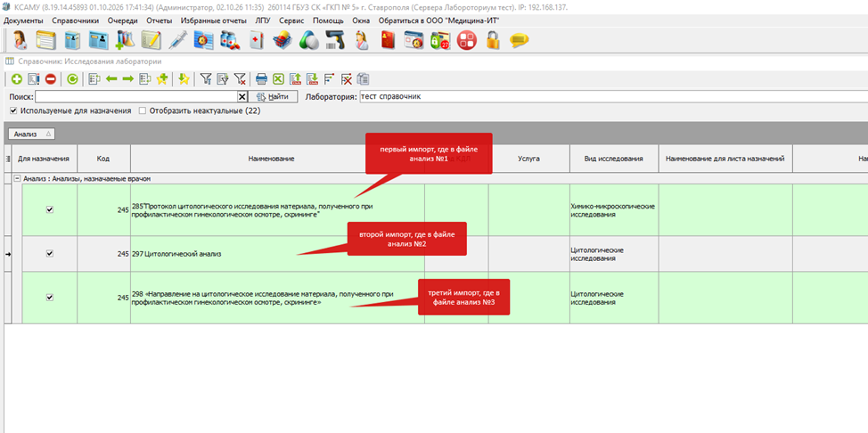Click the Найти search button
The width and height of the screenshot is (868, 433).
point(273,97)
